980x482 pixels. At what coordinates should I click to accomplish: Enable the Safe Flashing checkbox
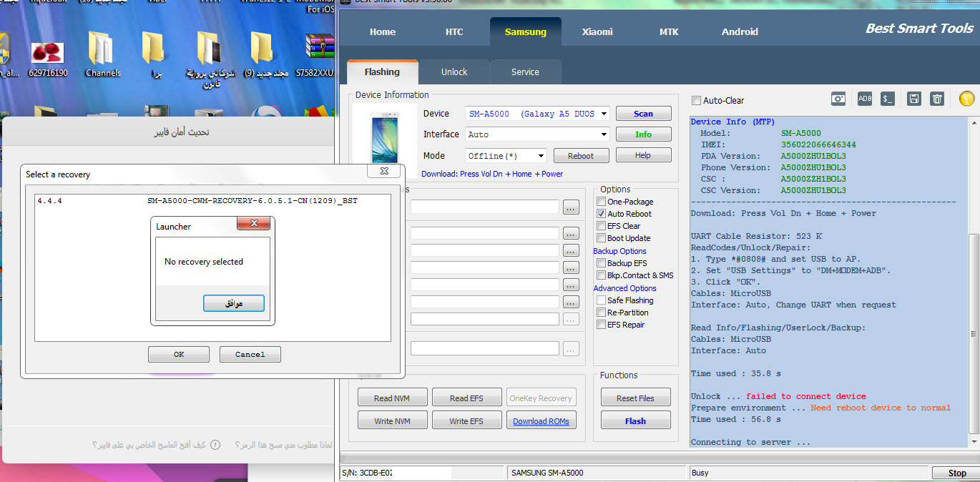602,300
